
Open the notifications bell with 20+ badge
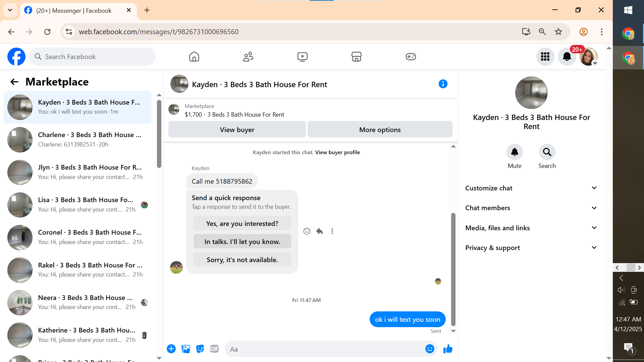pos(567,57)
